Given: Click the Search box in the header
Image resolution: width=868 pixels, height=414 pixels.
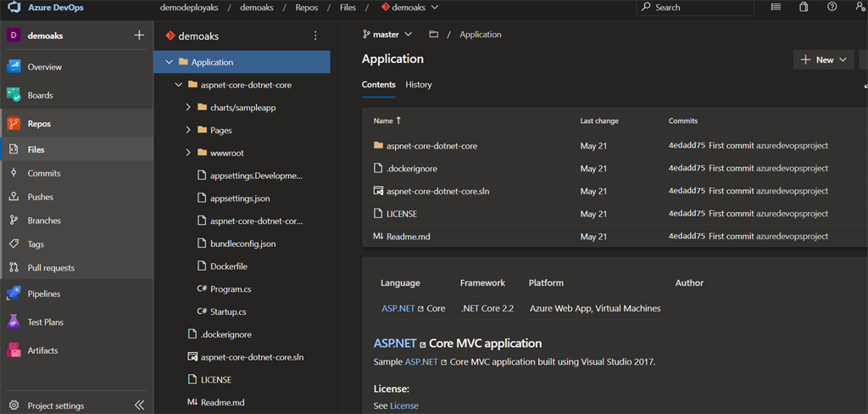Looking at the screenshot, I should (x=695, y=8).
